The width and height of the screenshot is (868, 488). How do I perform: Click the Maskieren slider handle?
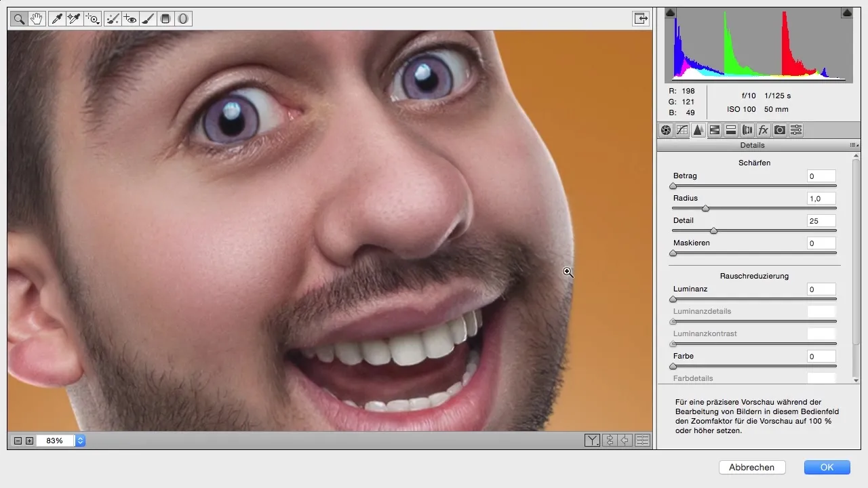click(673, 253)
